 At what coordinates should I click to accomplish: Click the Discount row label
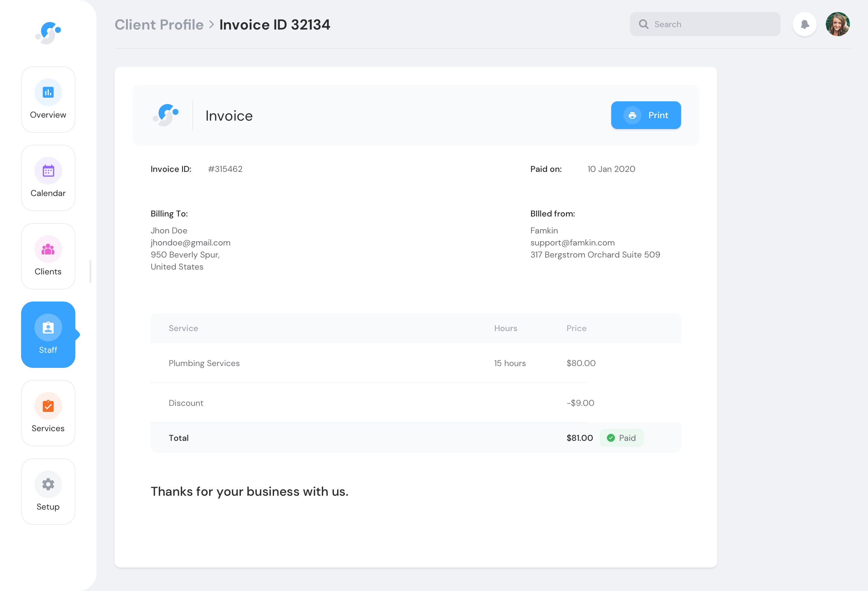pos(186,403)
